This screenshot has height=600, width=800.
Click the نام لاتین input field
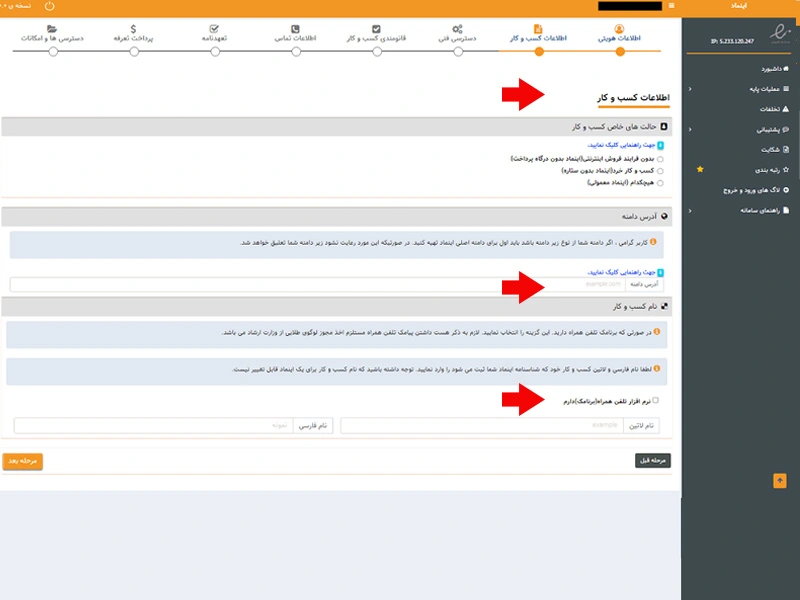coord(482,425)
